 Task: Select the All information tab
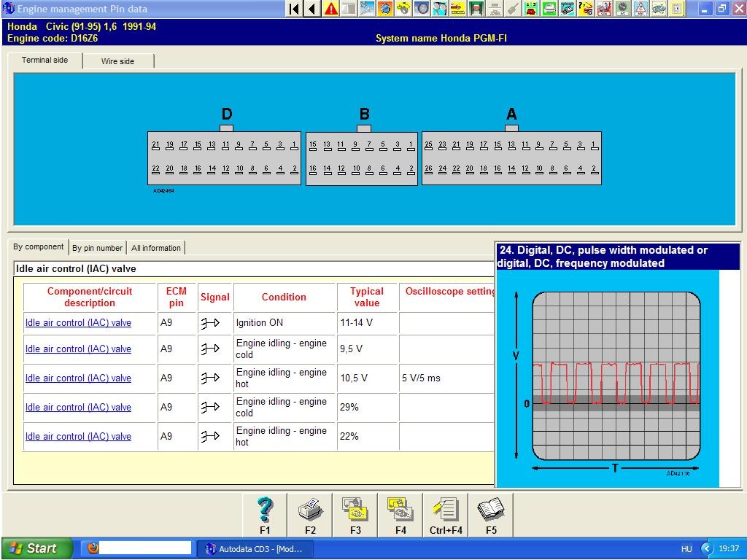click(x=156, y=248)
